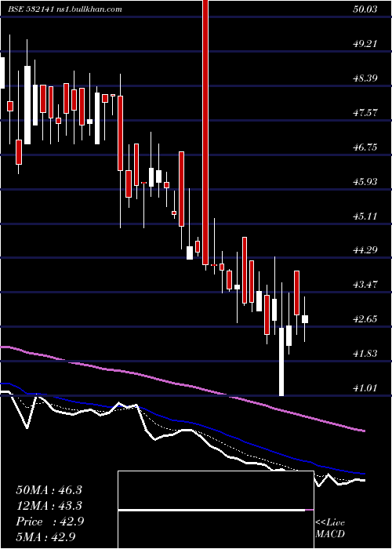Screen dimensions: 392x549
Task: Click the Live MACD indicator box
Action: click(x=216, y=510)
